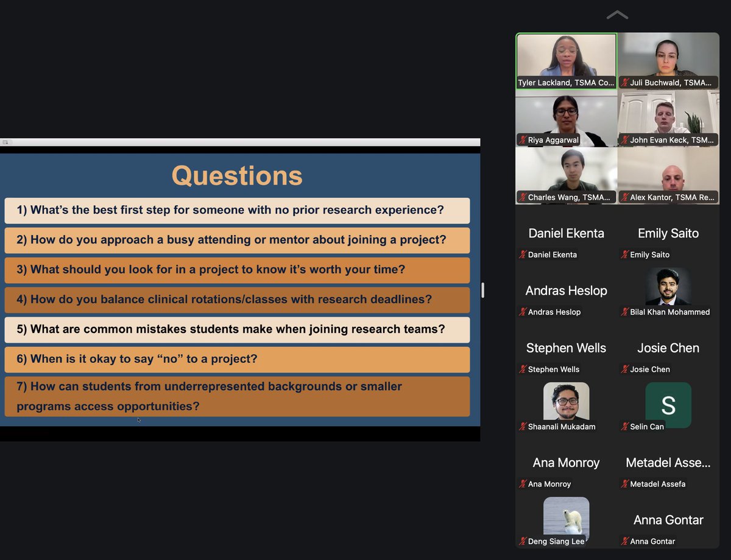Select Alex Kantor's video tile
Image resolution: width=731 pixels, height=560 pixels.
669,175
